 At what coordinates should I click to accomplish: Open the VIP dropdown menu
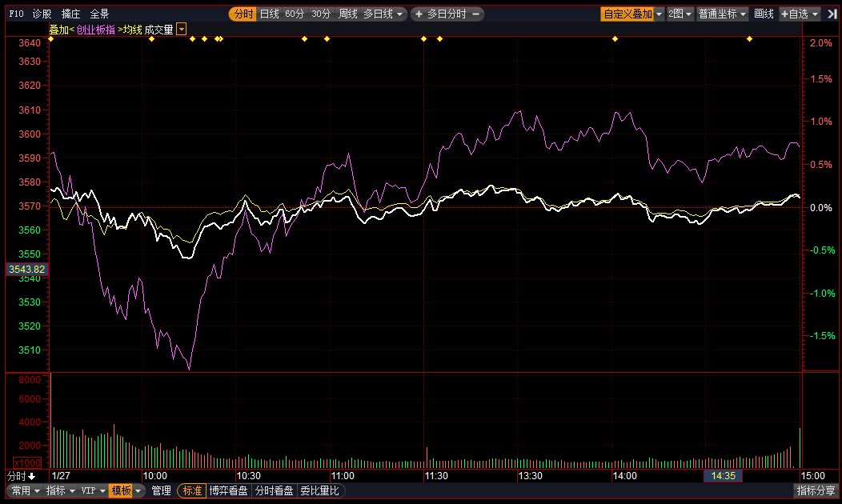pyautogui.click(x=93, y=490)
